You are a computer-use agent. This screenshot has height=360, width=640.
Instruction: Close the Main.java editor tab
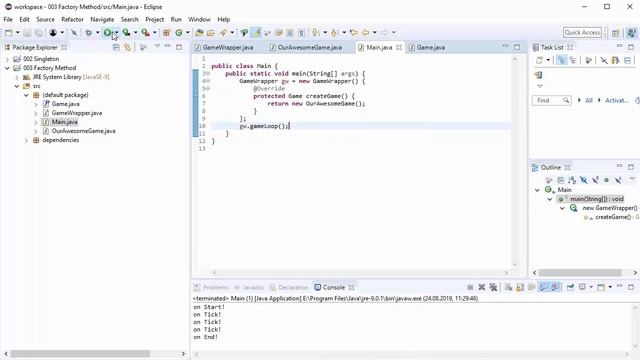pos(399,47)
